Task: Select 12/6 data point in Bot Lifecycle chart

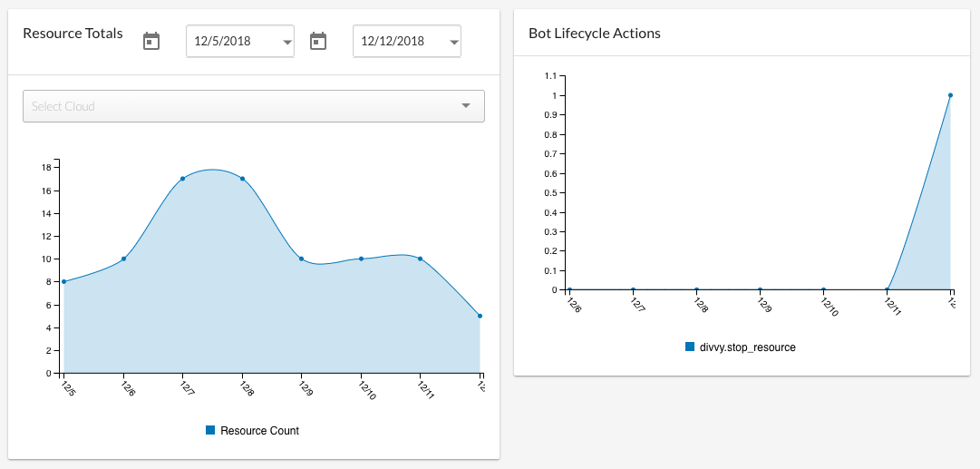Action: click(569, 290)
